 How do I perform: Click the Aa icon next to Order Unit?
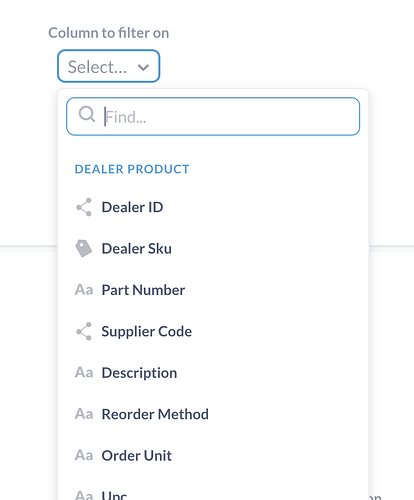(x=84, y=455)
